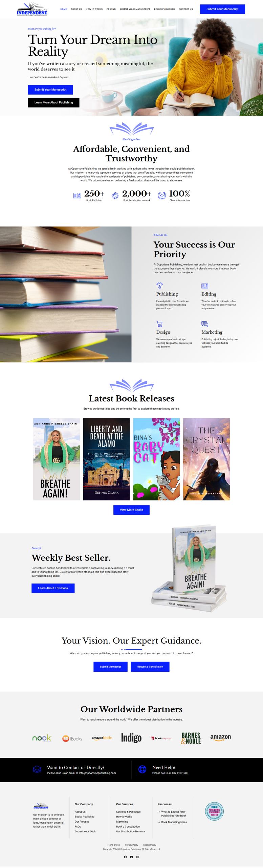
Task: Click the View More Books button
Action: click(131, 510)
